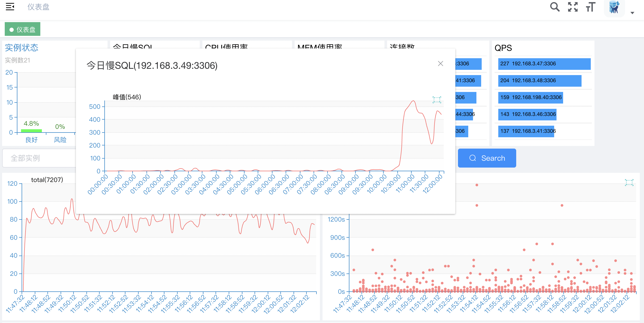This screenshot has width=644, height=323.
Task: Click QPS bar for 192.168.3.41:3306
Action: (526, 131)
